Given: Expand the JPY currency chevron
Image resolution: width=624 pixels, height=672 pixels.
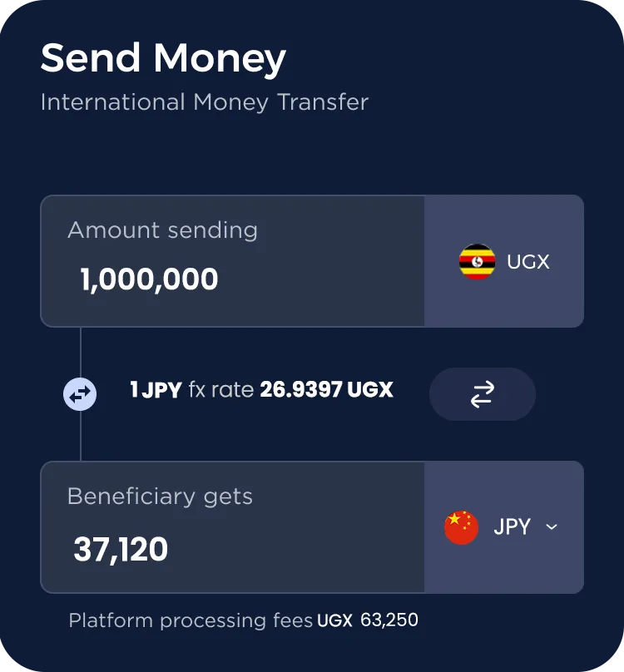Looking at the screenshot, I should 552,526.
